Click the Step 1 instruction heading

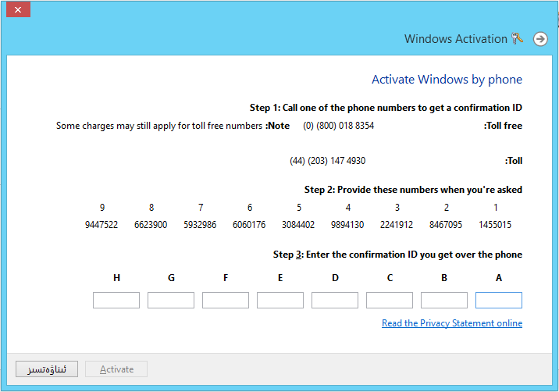pos(386,108)
